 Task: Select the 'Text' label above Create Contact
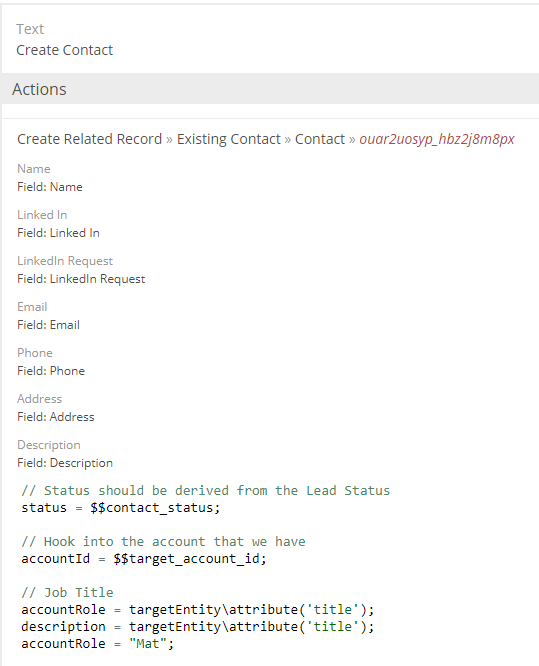[x=30, y=29]
